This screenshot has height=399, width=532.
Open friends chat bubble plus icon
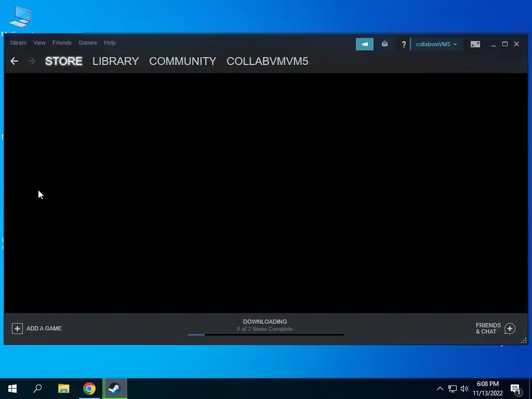coord(510,328)
